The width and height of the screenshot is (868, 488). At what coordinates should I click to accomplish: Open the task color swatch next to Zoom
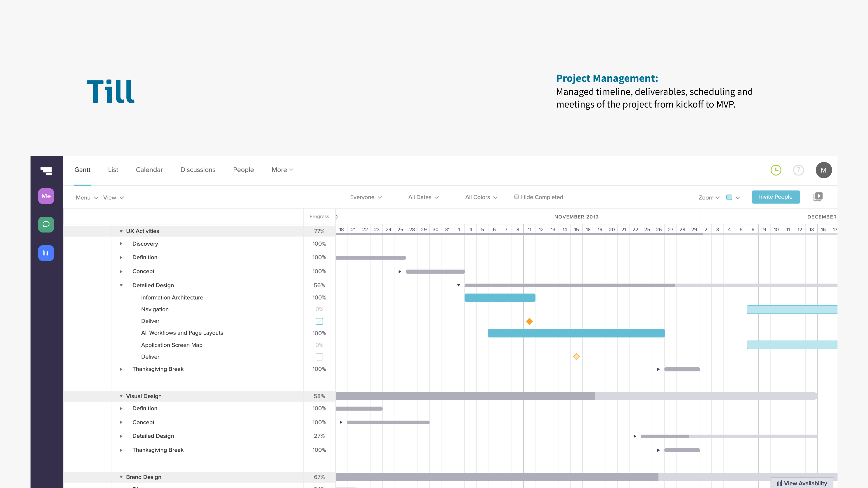[729, 197]
